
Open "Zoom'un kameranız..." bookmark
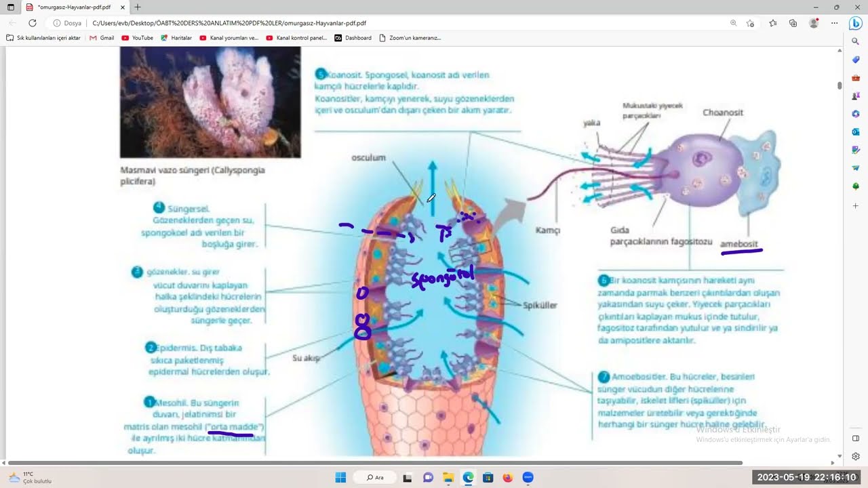pos(410,38)
